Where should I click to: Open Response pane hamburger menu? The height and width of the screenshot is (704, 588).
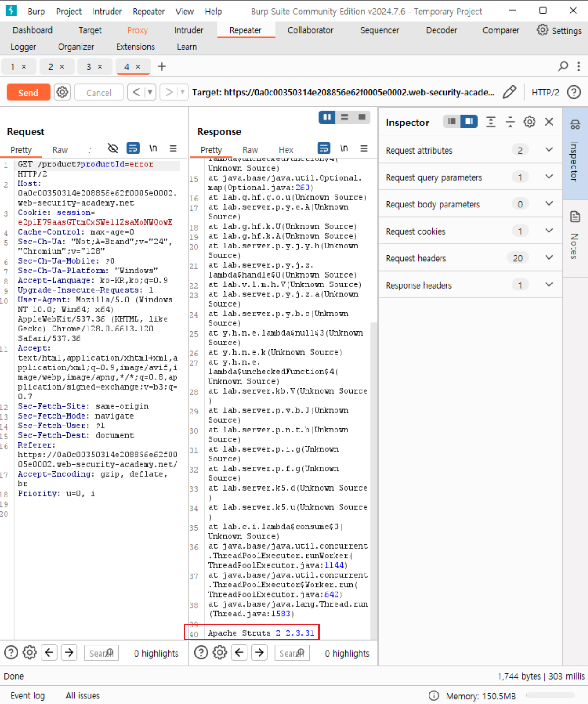pos(364,148)
